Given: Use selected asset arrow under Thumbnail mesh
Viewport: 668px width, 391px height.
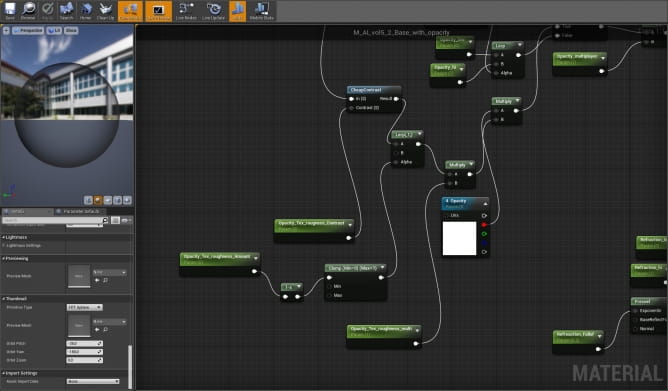Looking at the screenshot, I should click(x=97, y=329).
